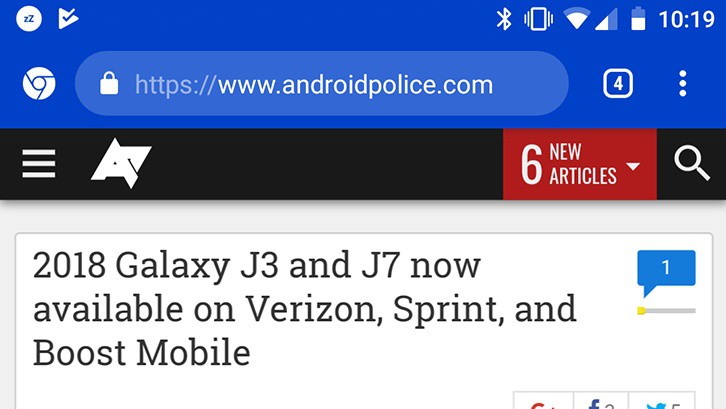The image size is (726, 409).
Task: Click the dropdown arrow beside New Articles
Action: click(x=632, y=166)
